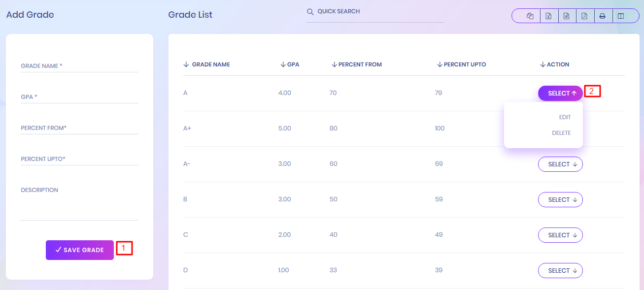Click the copy table icon
The image size is (644, 290).
coord(530,16)
